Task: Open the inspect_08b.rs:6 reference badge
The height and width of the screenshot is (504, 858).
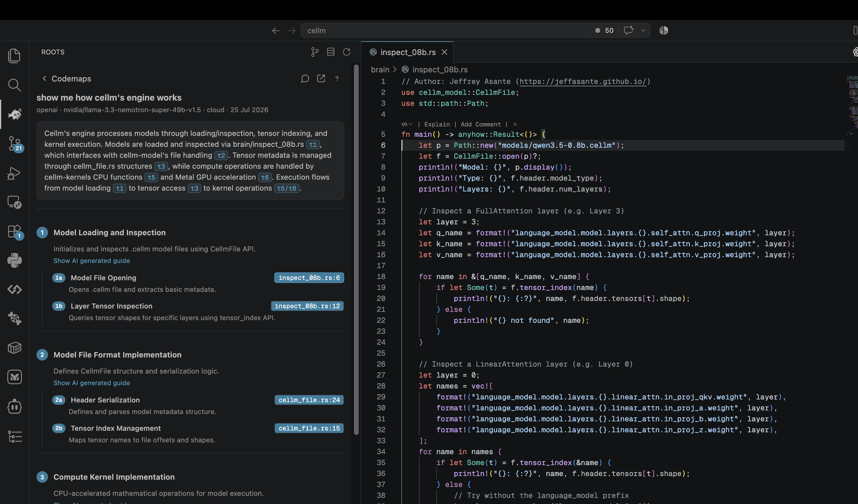Action: [x=309, y=277]
